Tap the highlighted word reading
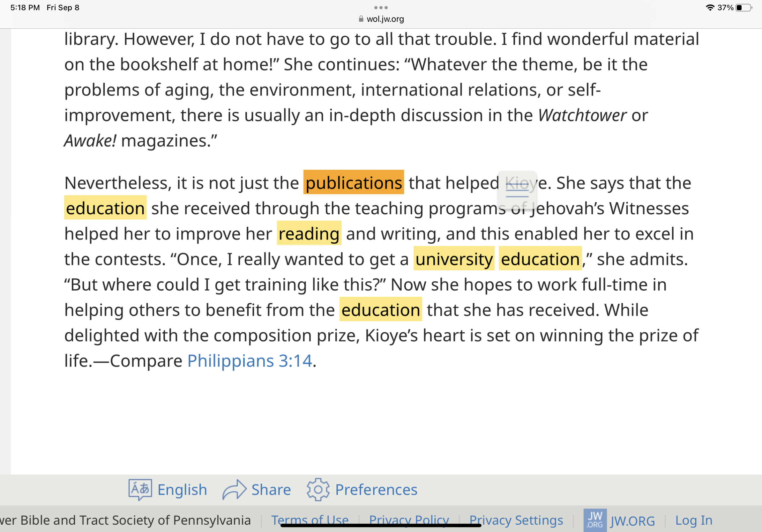 309,233
